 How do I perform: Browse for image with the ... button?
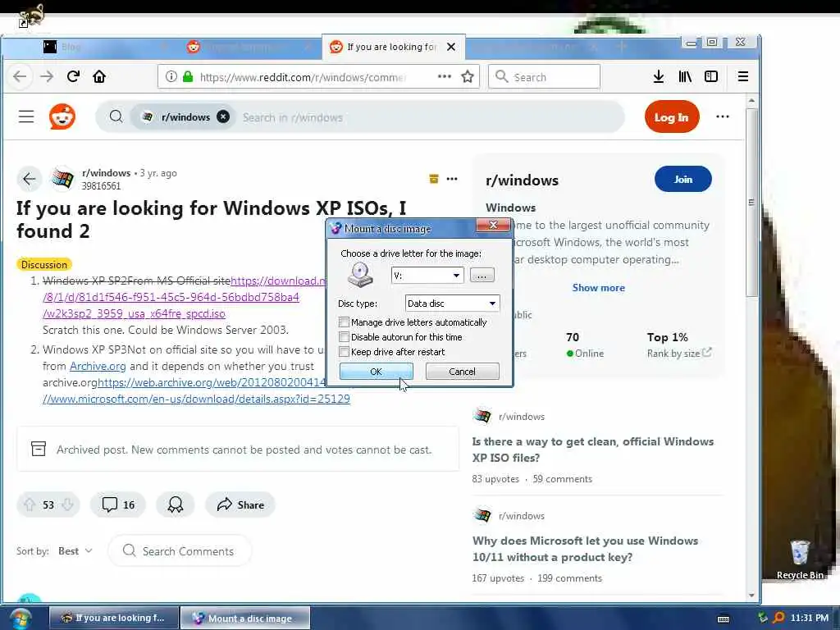coord(482,276)
